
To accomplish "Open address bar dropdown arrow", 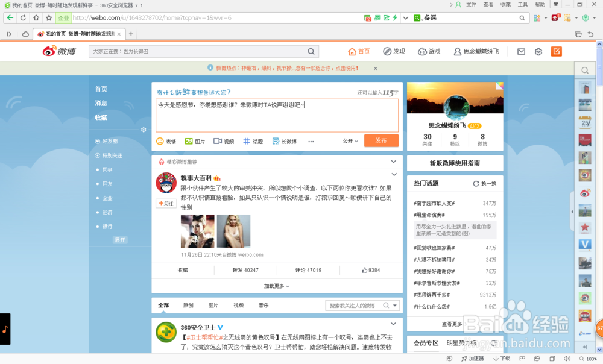I will tap(405, 17).
